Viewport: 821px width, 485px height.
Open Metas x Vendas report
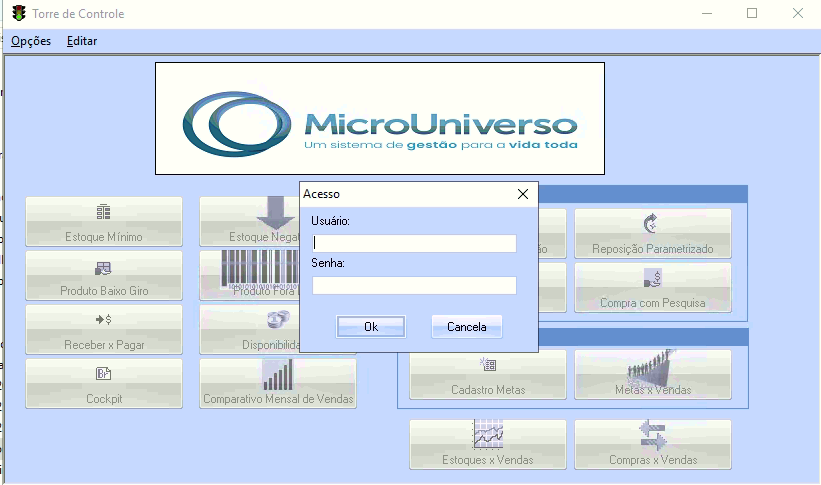[x=652, y=374]
